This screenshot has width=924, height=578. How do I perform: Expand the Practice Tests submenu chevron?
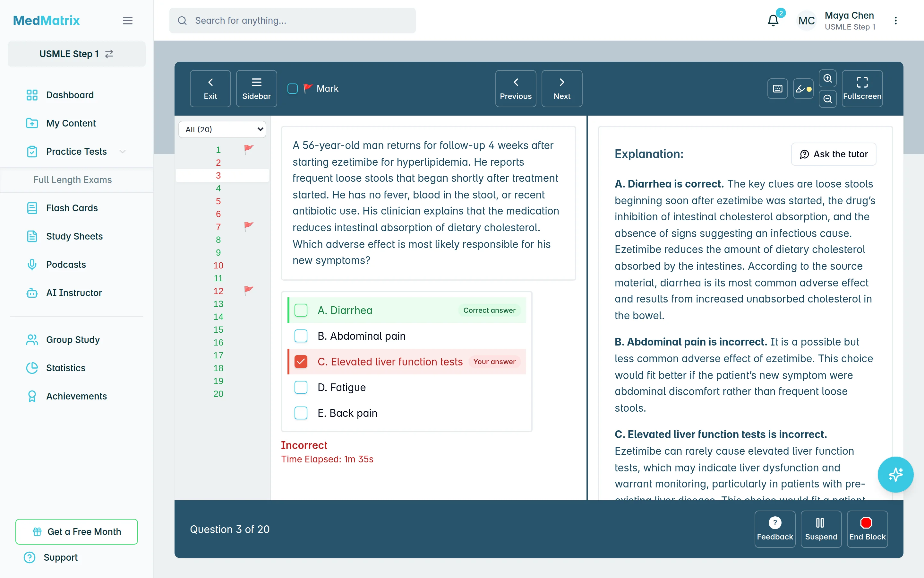pyautogui.click(x=123, y=152)
